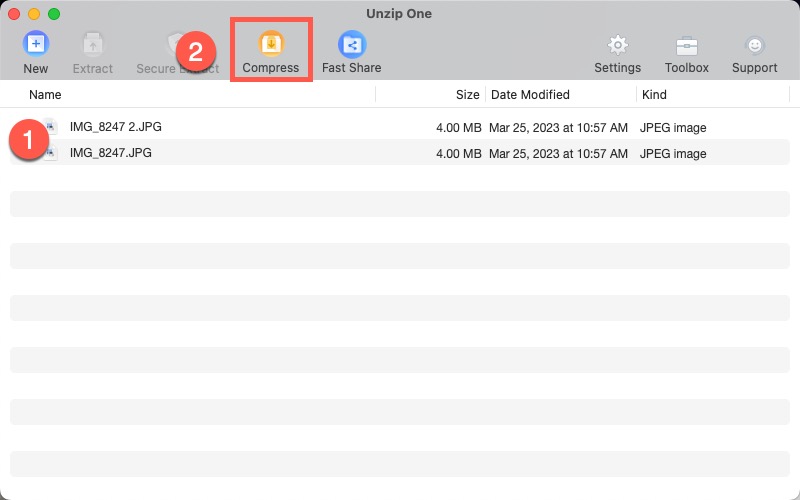
Task: Zoom the window with the green button
Action: coord(54,14)
